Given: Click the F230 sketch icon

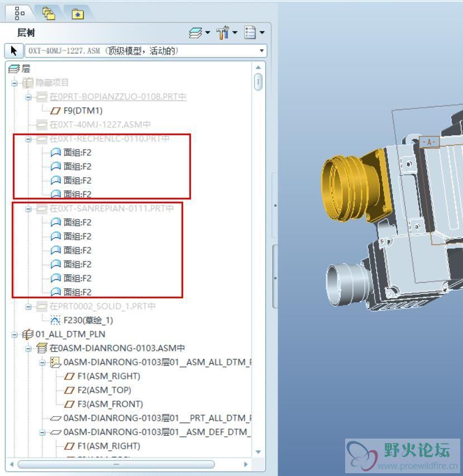Looking at the screenshot, I should point(55,320).
